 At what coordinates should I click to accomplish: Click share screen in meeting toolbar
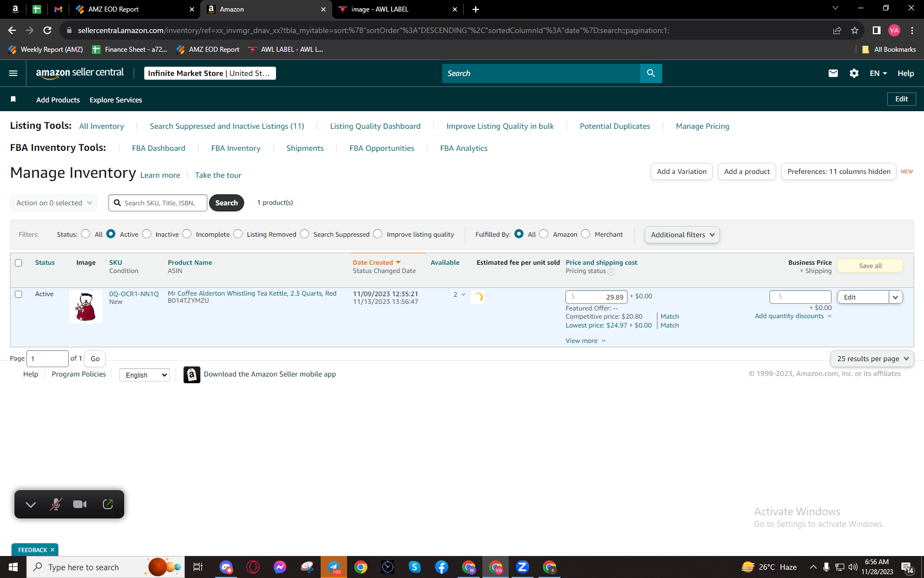108,504
